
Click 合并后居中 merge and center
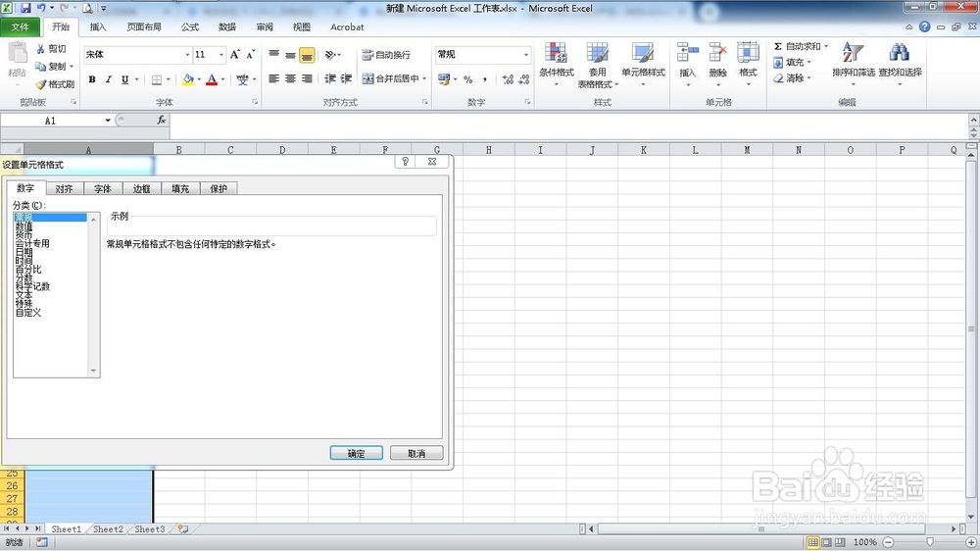[x=391, y=78]
